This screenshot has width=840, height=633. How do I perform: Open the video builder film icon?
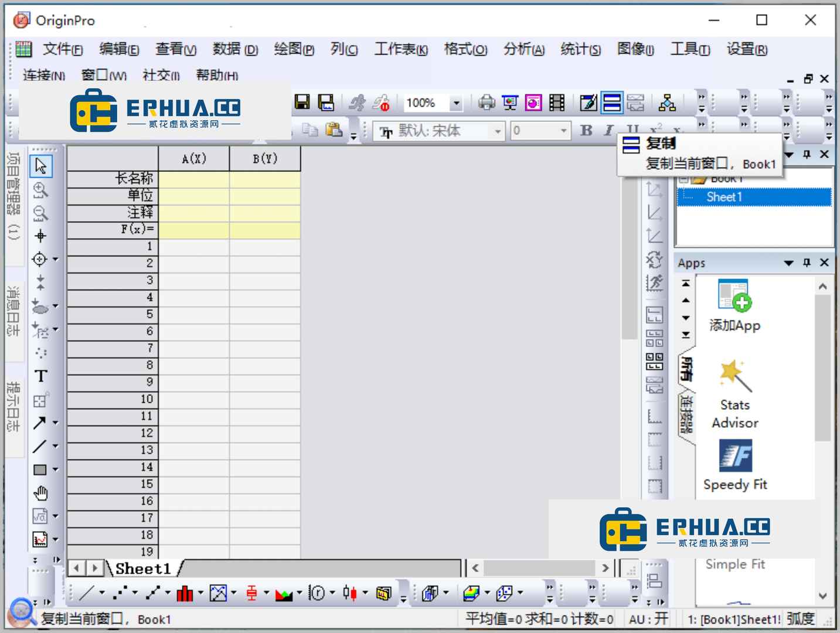[557, 103]
